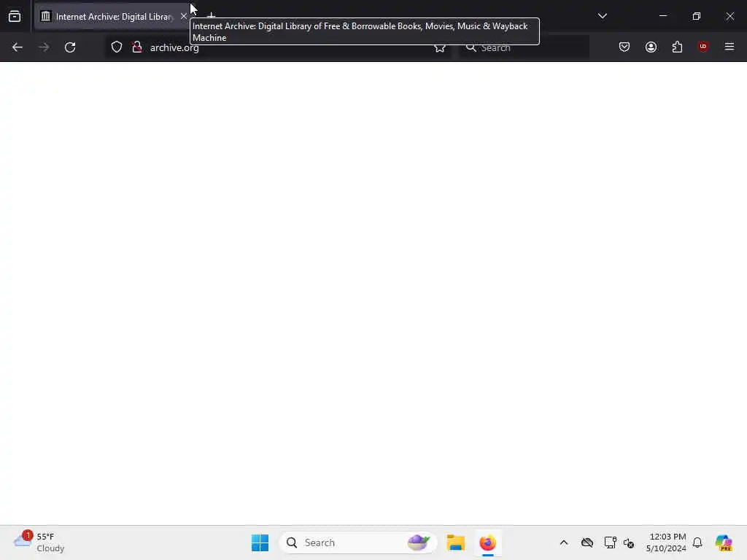
Task: Open a new tab with plus button
Action: click(211, 16)
